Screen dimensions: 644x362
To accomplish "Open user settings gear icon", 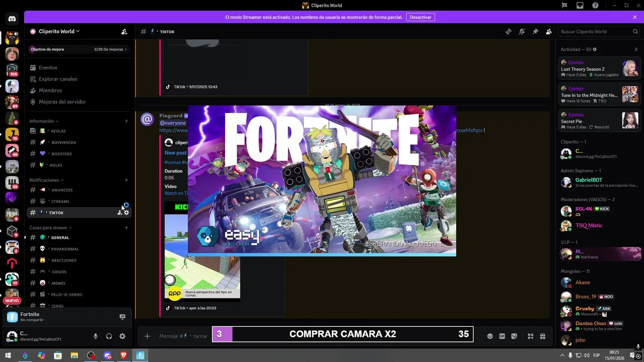I will click(122, 336).
